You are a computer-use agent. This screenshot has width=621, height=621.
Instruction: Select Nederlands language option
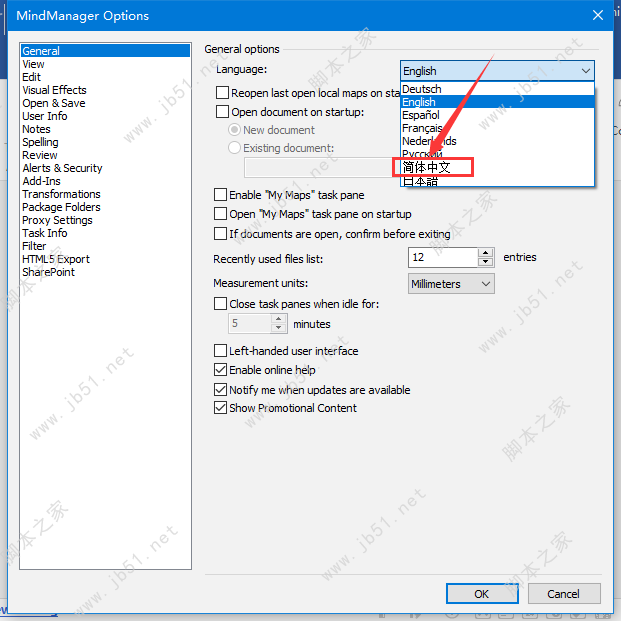click(x=497, y=141)
